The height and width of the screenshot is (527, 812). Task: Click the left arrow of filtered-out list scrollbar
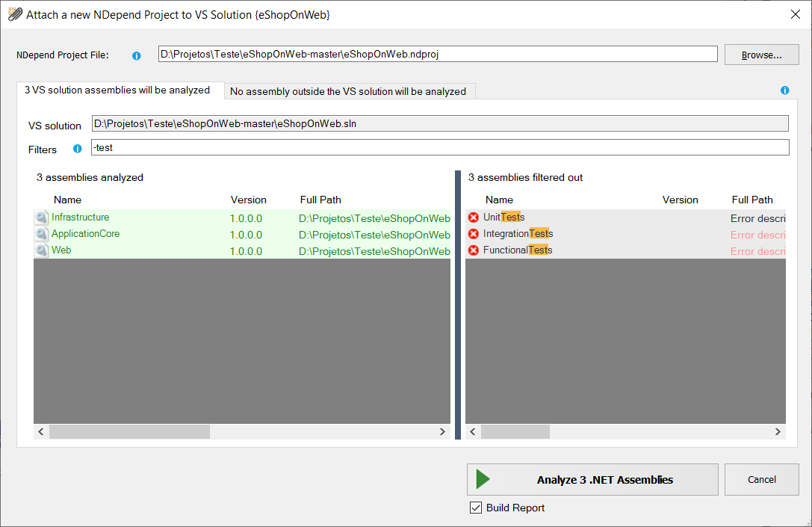[473, 431]
